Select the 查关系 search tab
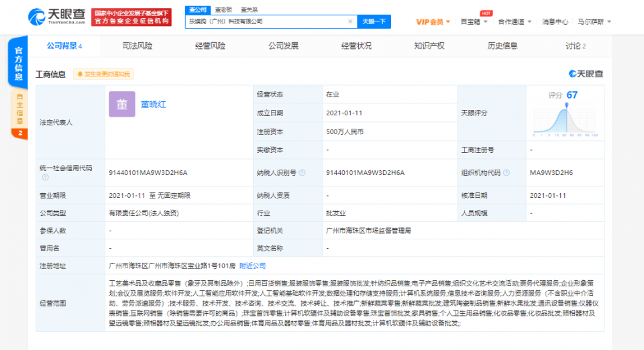Screen dimensions: 644x350 pos(249,9)
